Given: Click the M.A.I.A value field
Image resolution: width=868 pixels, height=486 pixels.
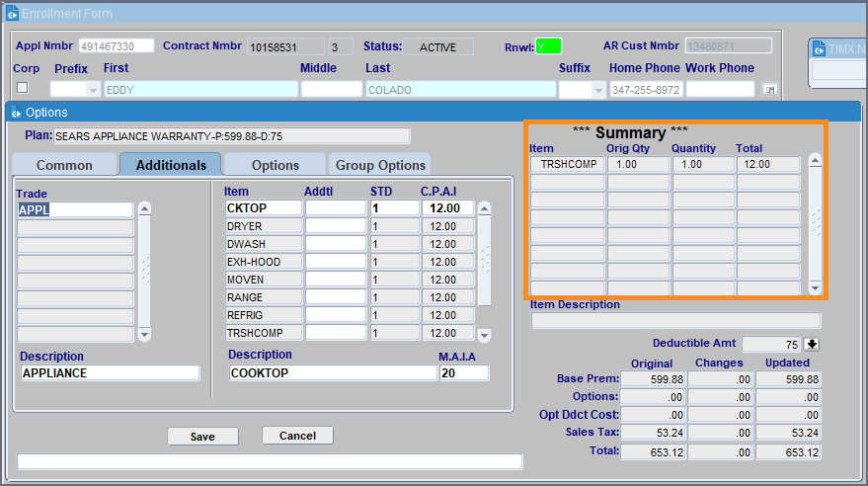Looking at the screenshot, I should pos(464,372).
